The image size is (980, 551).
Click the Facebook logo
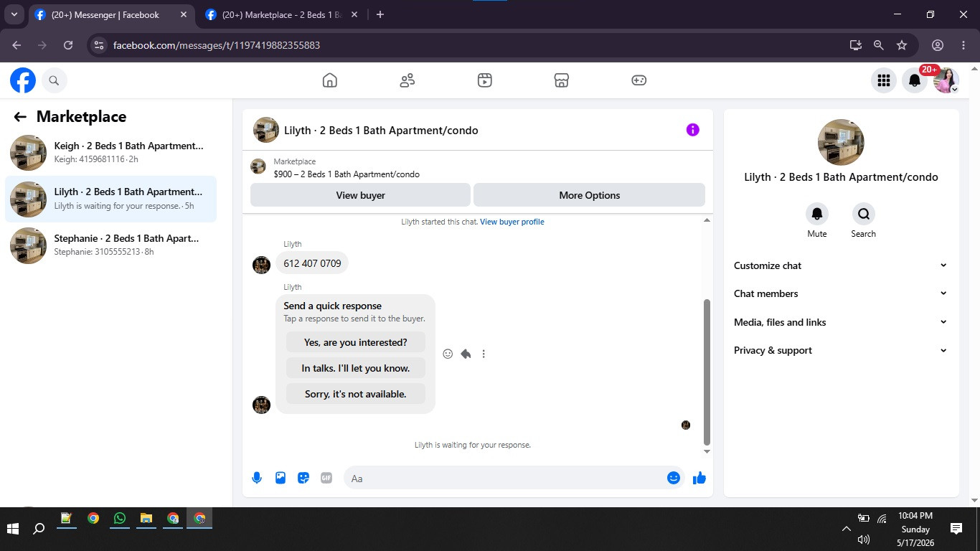click(x=23, y=80)
